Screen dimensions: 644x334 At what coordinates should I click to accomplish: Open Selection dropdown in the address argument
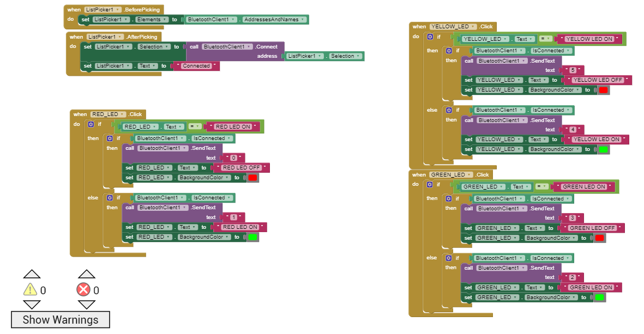345,56
